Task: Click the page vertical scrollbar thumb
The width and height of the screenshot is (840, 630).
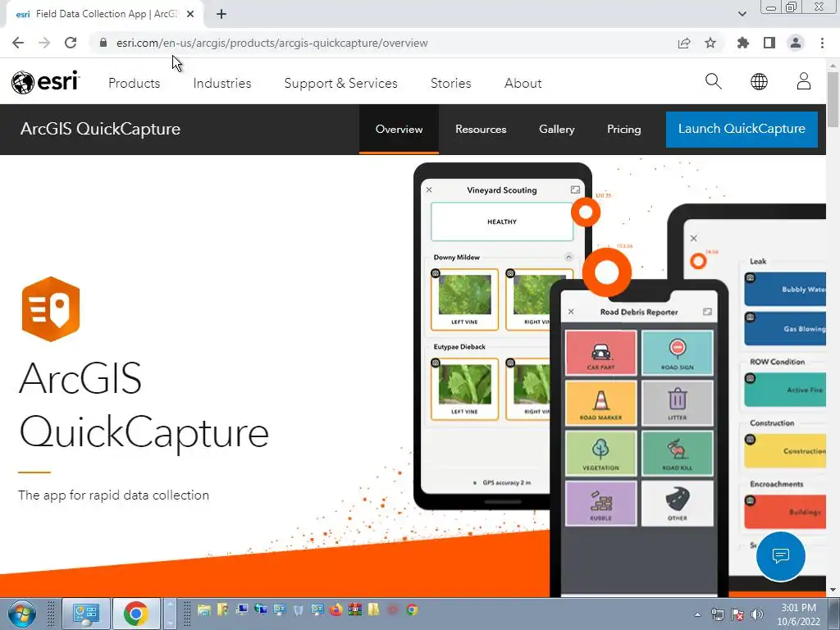Action: tap(833, 99)
